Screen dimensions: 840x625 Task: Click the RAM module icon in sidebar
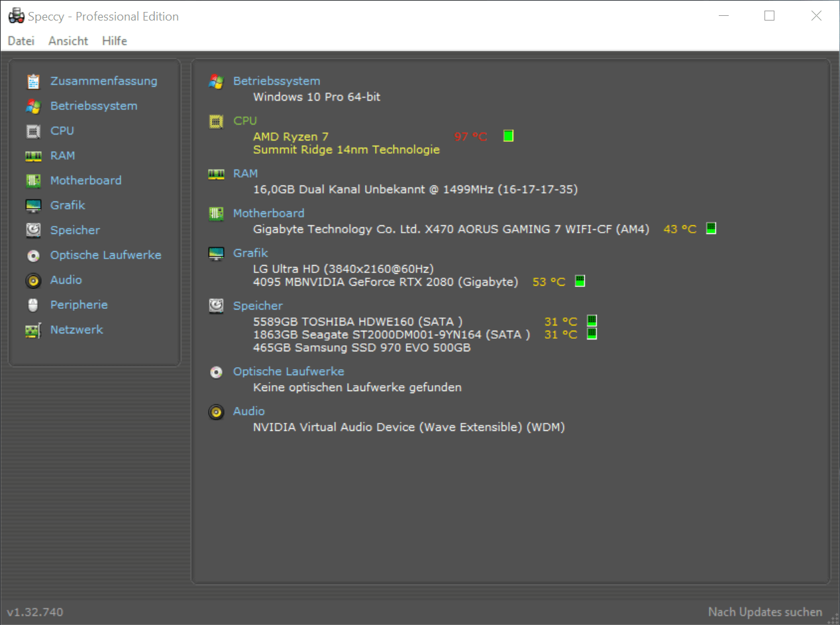tap(33, 156)
